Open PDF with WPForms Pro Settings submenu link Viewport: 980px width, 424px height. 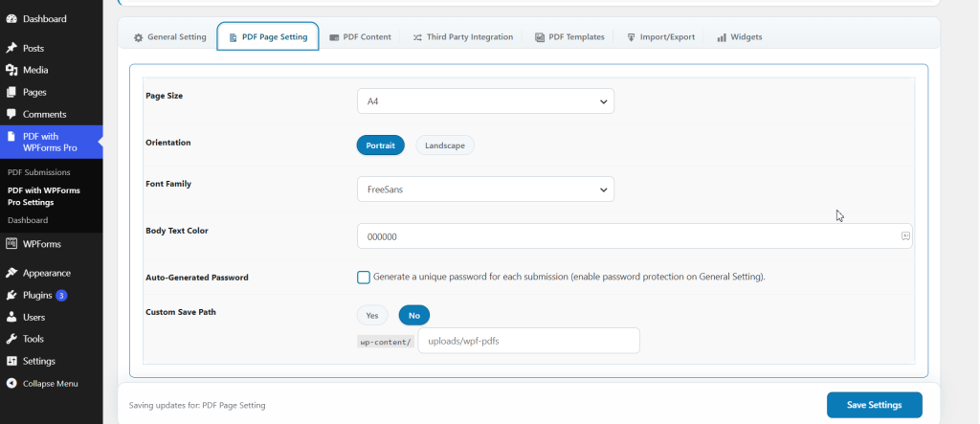(x=44, y=196)
